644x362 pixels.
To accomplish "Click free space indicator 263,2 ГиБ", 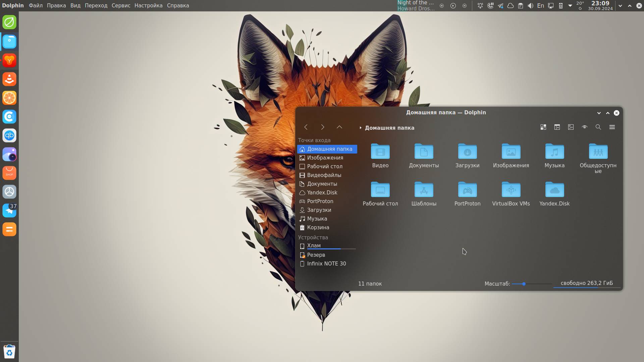I will (586, 283).
